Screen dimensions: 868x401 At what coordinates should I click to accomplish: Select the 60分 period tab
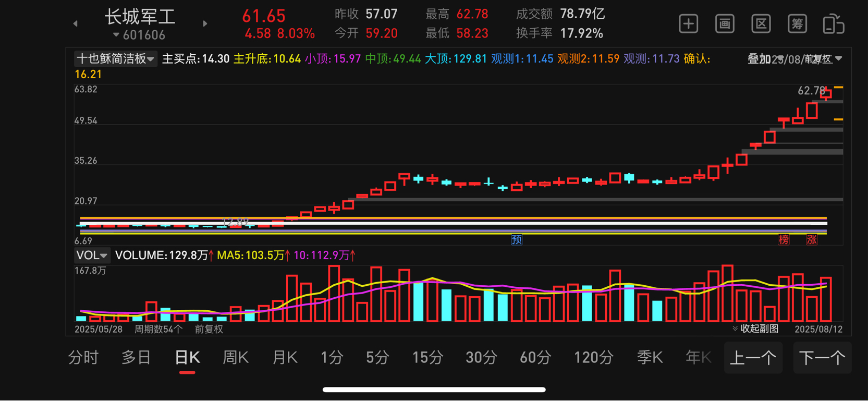click(x=535, y=358)
